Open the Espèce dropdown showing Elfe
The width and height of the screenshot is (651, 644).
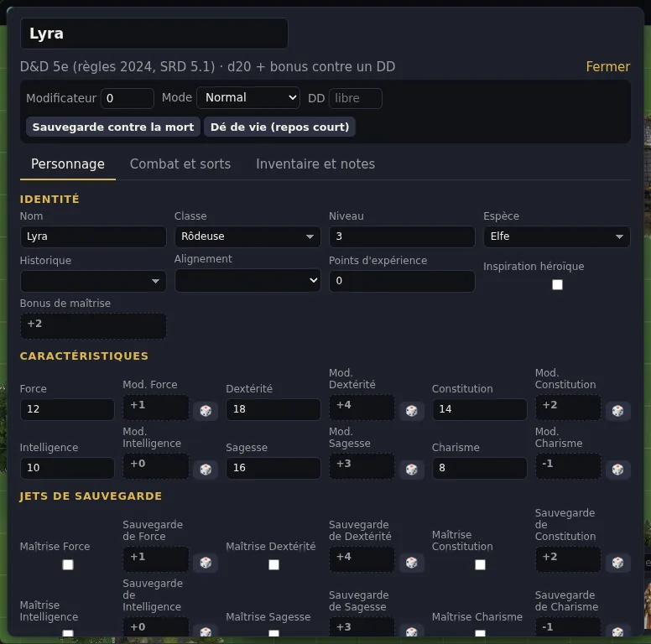pyautogui.click(x=557, y=236)
